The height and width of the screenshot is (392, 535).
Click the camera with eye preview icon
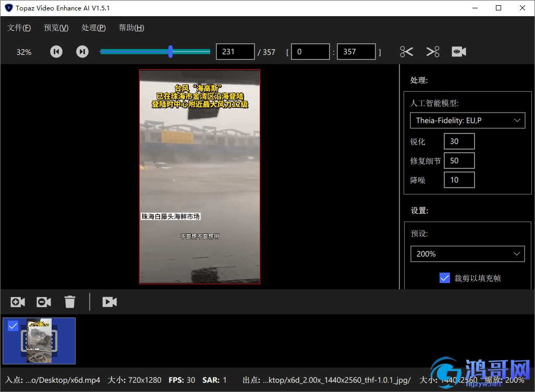click(x=459, y=52)
